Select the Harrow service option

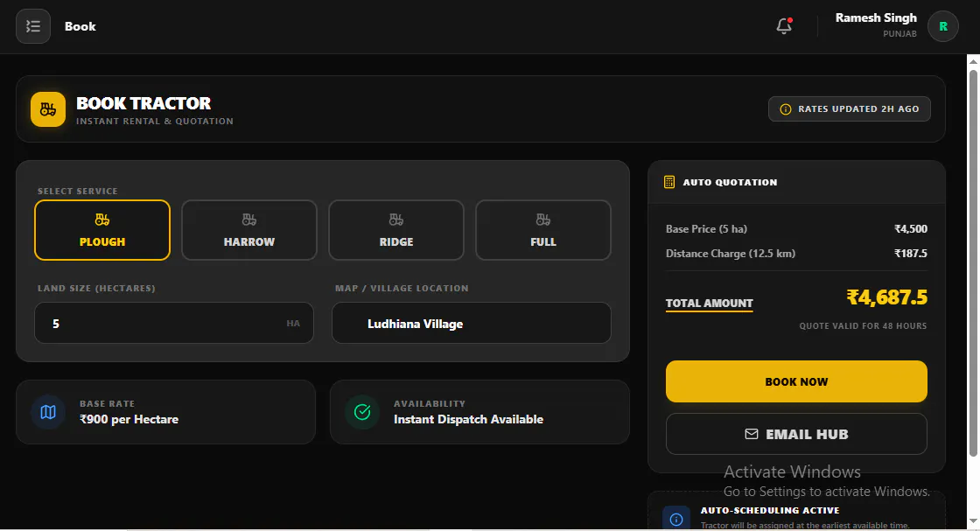point(249,230)
